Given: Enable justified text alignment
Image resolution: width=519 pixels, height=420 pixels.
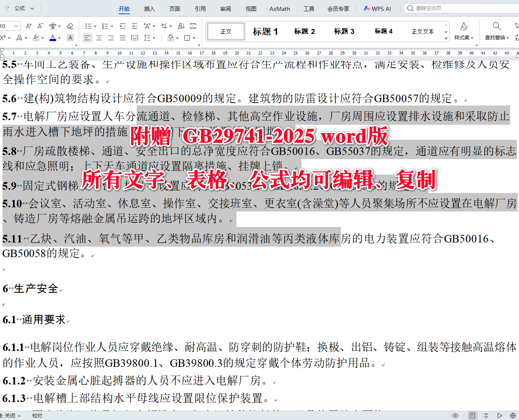Looking at the screenshot, I should coord(122,37).
